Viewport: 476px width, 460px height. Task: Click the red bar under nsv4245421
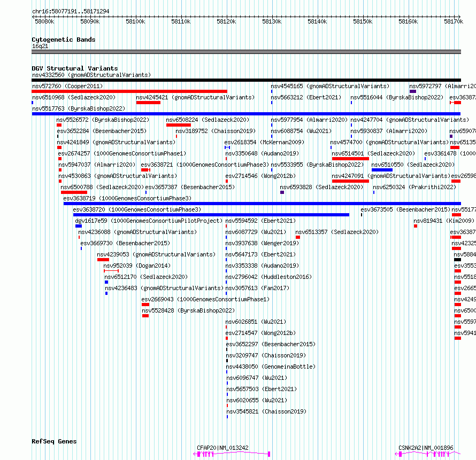148,103
